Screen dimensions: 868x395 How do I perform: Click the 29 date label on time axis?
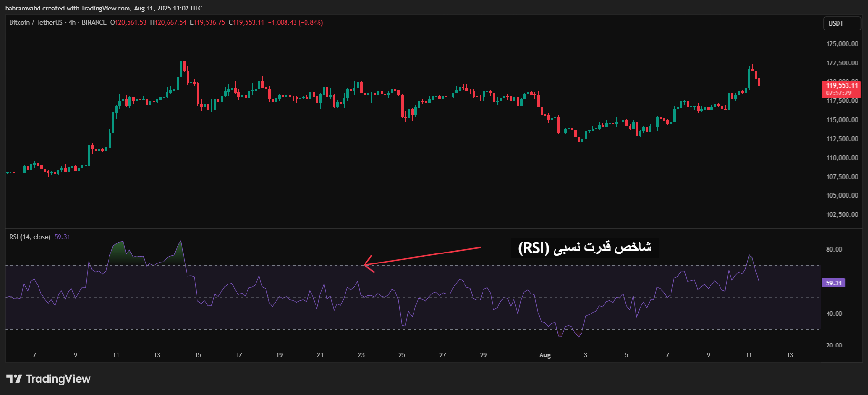tap(483, 355)
